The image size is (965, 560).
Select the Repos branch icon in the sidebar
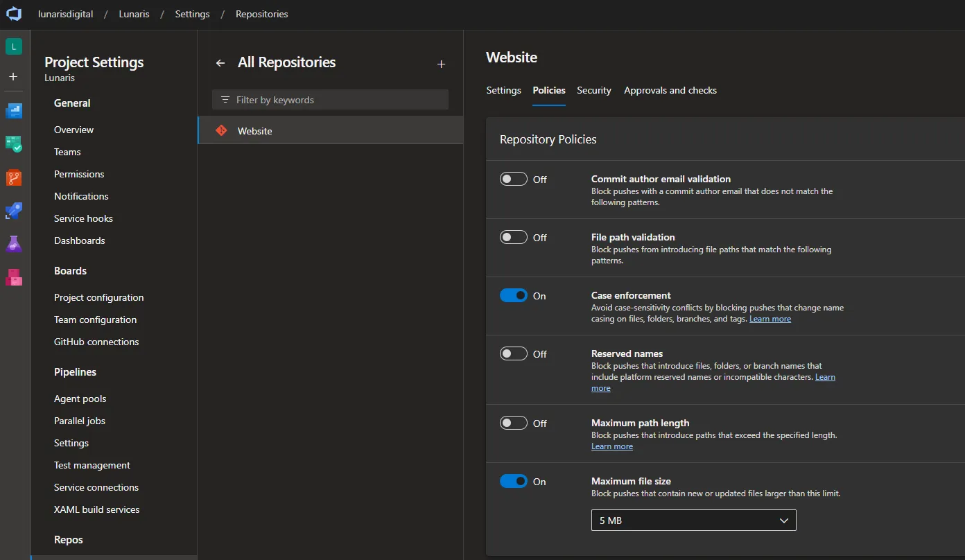click(14, 177)
